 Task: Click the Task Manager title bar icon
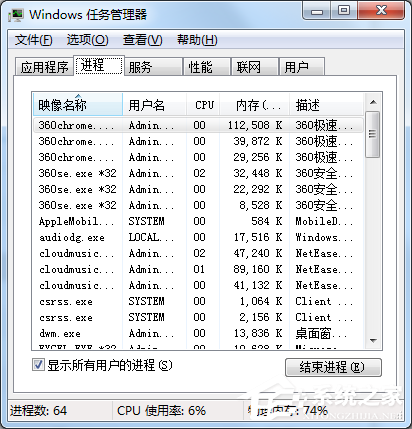(16, 15)
